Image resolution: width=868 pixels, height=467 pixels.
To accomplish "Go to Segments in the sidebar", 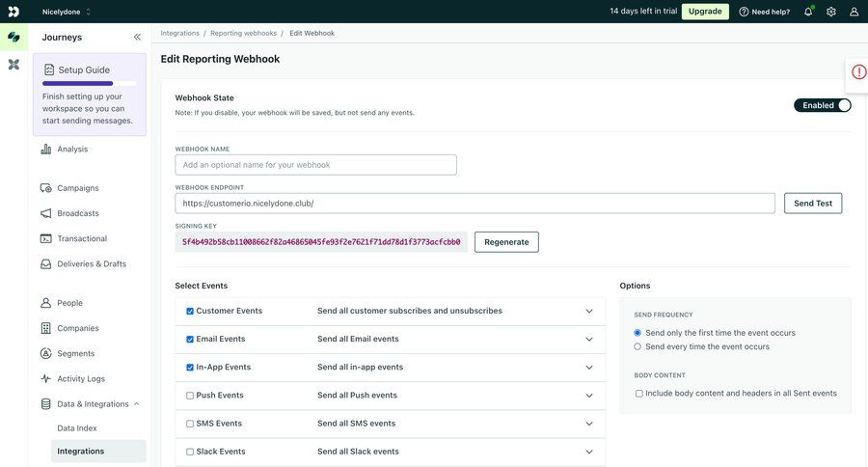I will click(x=75, y=354).
